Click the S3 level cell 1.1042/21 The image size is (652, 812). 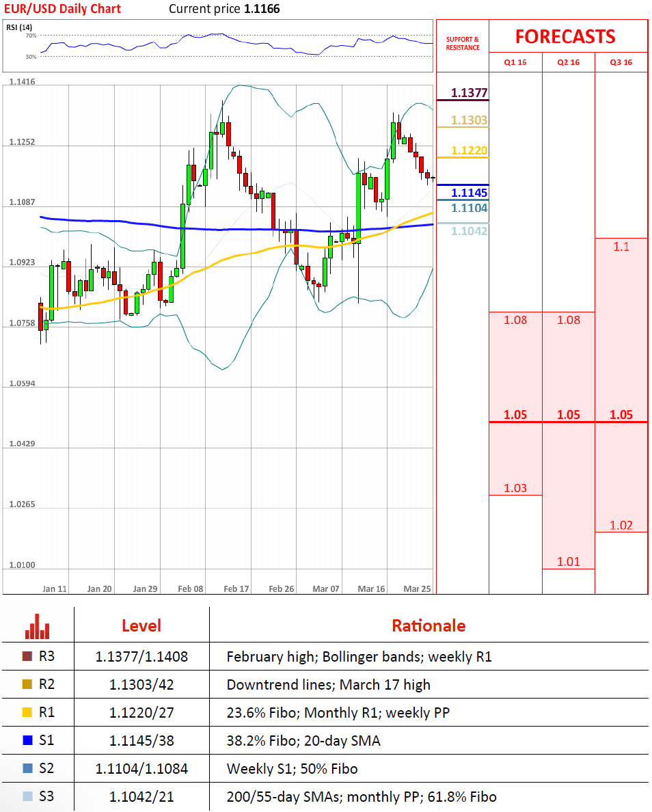coord(141,796)
